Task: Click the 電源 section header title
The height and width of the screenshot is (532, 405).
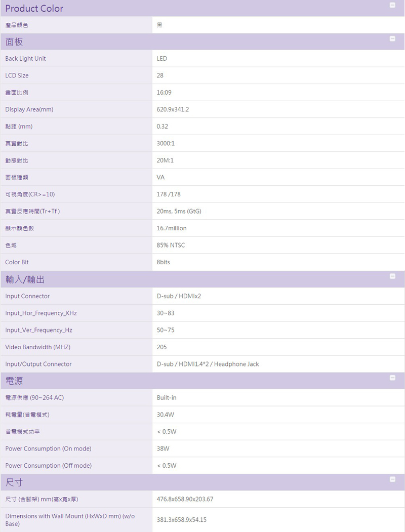Action: (x=14, y=381)
